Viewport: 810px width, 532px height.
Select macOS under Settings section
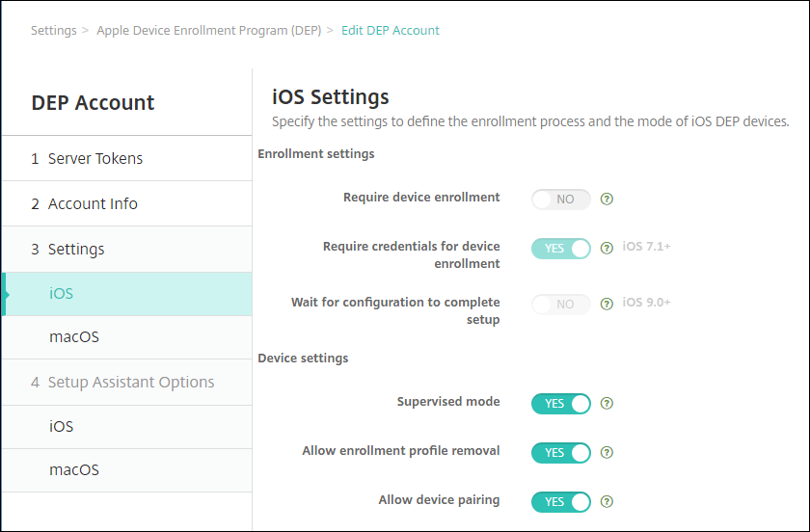74,337
